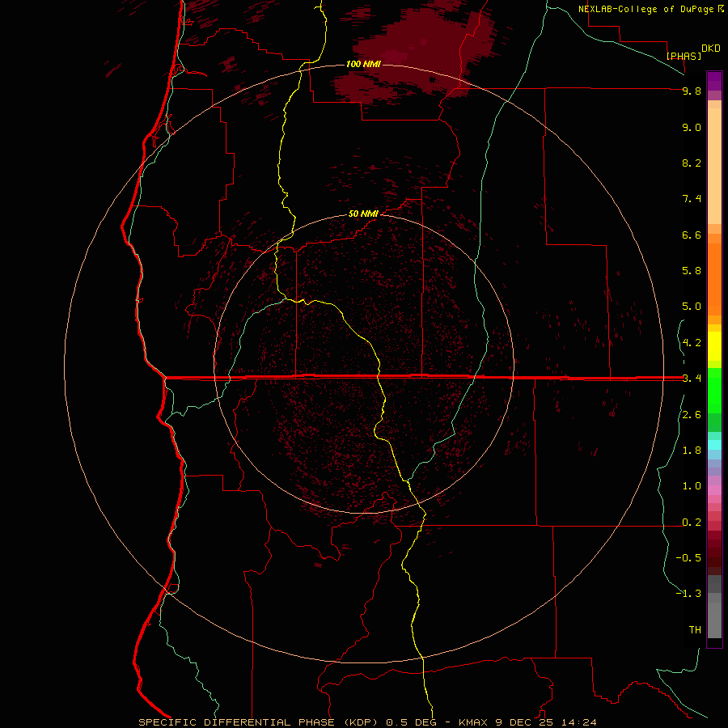
Task: Click the 4.2 scale value
Action: [x=692, y=343]
